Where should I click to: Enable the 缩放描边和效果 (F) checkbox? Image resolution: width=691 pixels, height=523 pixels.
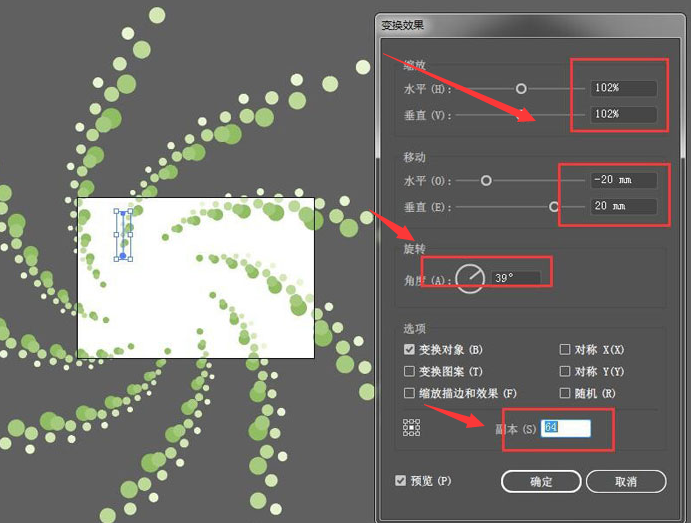[409, 393]
